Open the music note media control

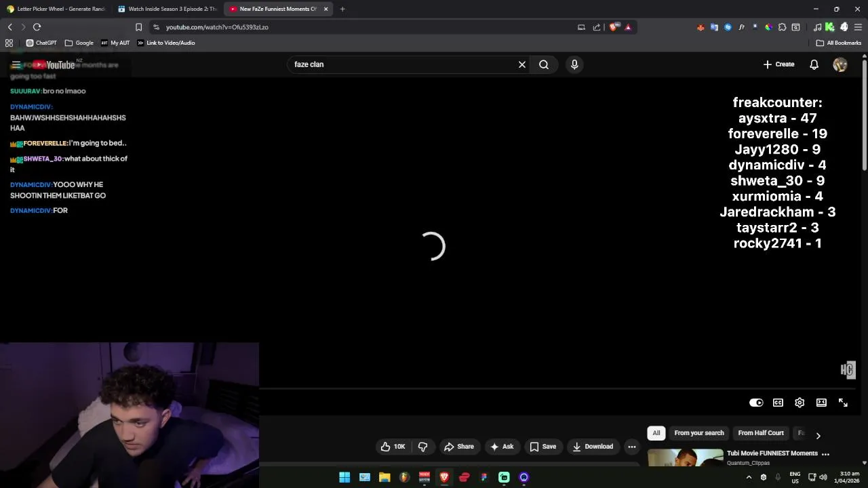(817, 27)
